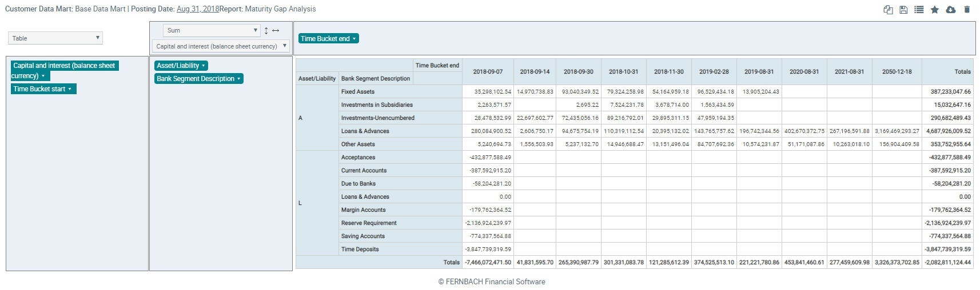The height and width of the screenshot is (290, 980).
Task: Open Capital and interest measure combo box
Action: 220,46
